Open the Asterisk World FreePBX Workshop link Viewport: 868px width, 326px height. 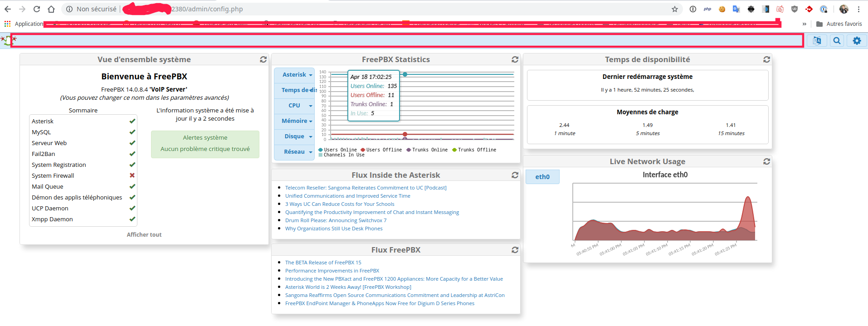[x=348, y=287]
